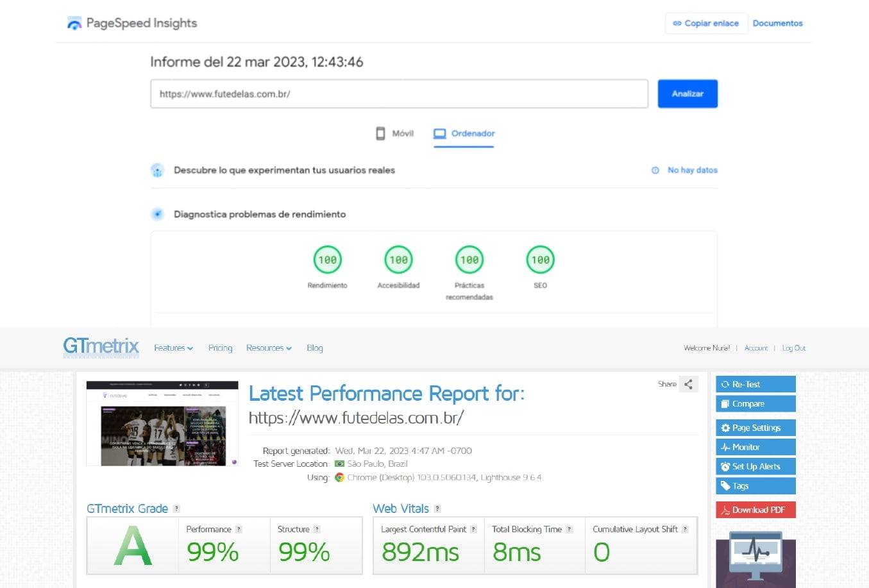Click the Compare button
This screenshot has width=869, height=588.
pyautogui.click(x=755, y=403)
